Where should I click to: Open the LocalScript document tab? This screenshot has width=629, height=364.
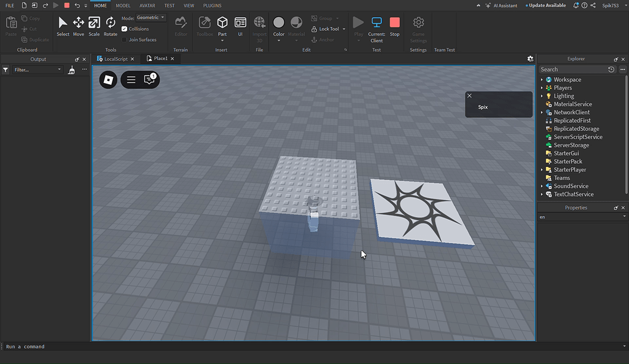coord(116,59)
